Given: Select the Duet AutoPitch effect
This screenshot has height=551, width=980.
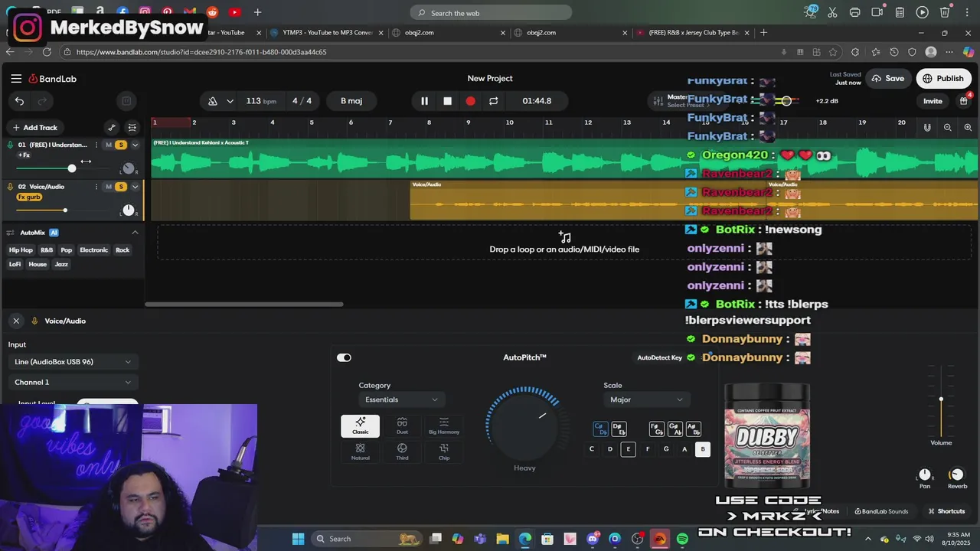Looking at the screenshot, I should [x=402, y=426].
